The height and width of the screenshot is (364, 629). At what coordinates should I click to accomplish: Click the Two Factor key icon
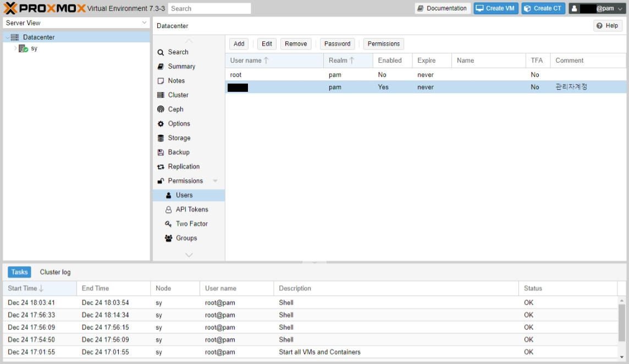[168, 224]
